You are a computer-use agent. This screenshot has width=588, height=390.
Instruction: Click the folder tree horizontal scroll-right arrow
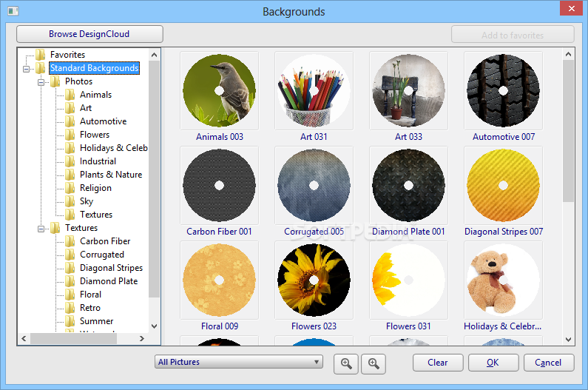(142, 339)
